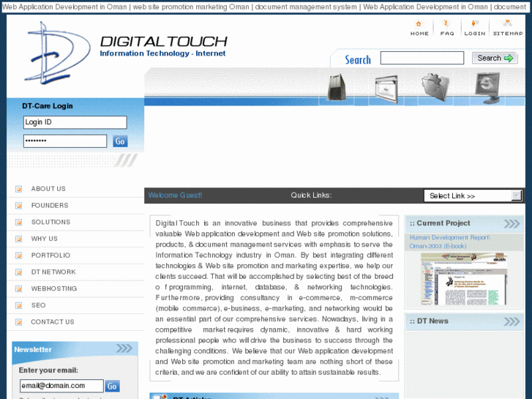The image size is (532, 399).
Task: Click the Go button under Newsletter email
Action: point(112,386)
